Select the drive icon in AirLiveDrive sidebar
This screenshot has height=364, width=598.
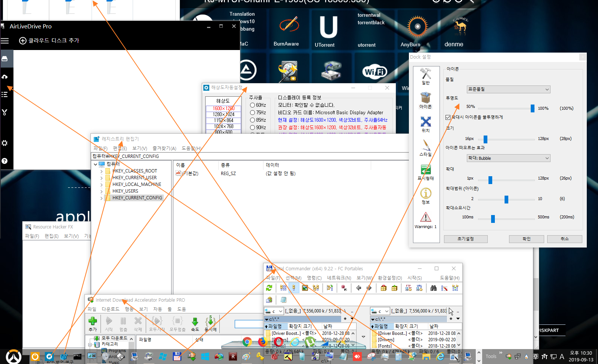coord(5,59)
